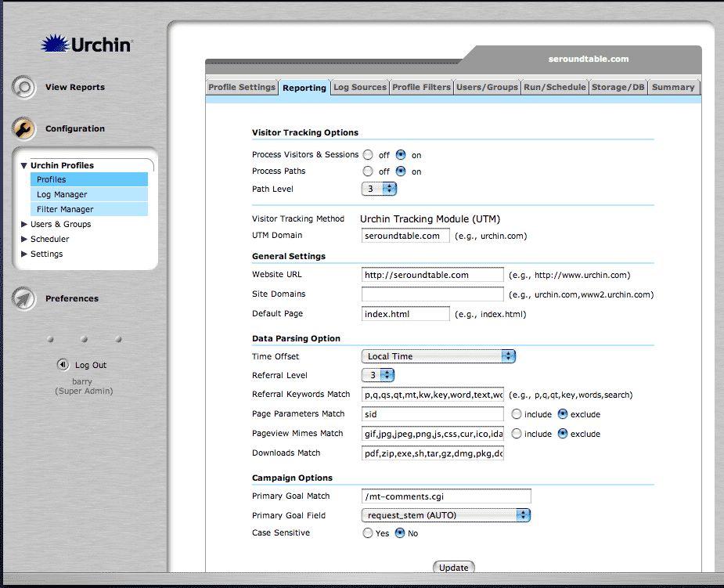
Task: Open the Primary Goal Field dropdown
Action: (445, 515)
